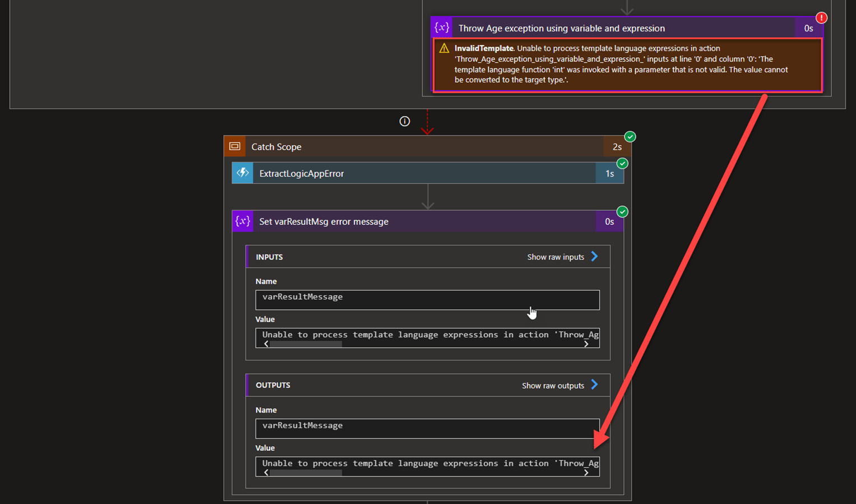Click the {x} expression icon on Throw Age exception
The image size is (856, 504).
point(442,27)
